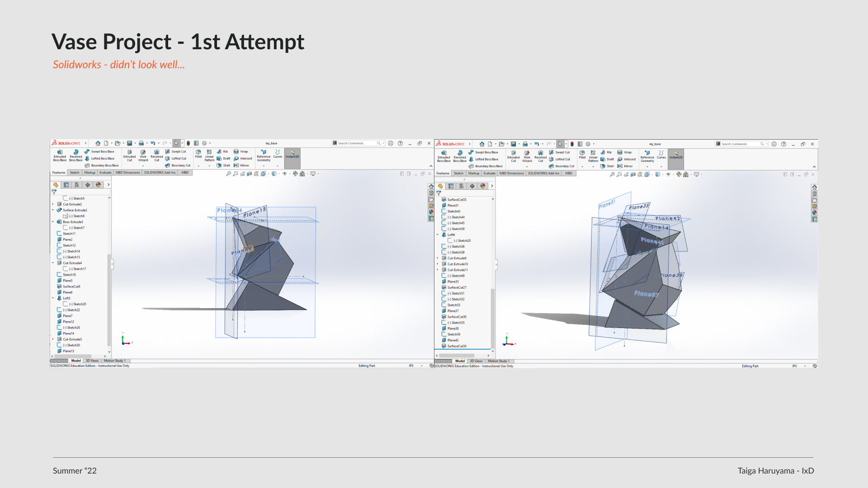Image resolution: width=868 pixels, height=488 pixels.
Task: Click the 3D Views tab in the right window
Action: [476, 361]
